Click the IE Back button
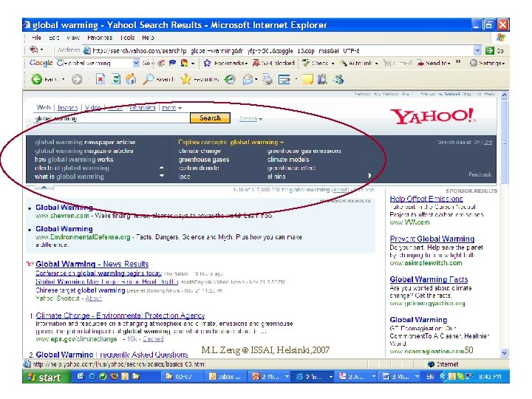 (x=44, y=79)
